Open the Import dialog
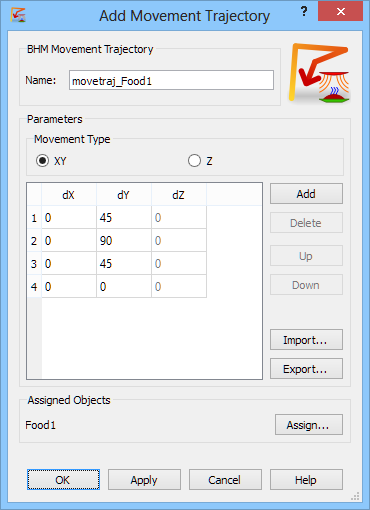Viewport: 370px width, 510px height. click(306, 340)
